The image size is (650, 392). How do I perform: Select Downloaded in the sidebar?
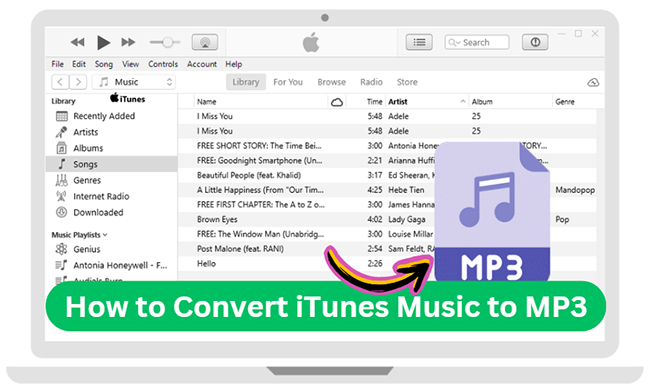click(x=112, y=213)
